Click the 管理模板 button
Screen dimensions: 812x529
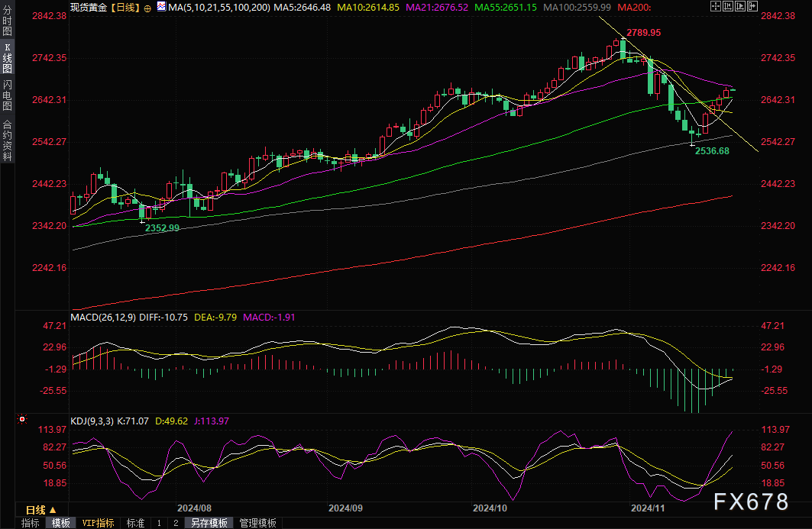pyautogui.click(x=257, y=523)
